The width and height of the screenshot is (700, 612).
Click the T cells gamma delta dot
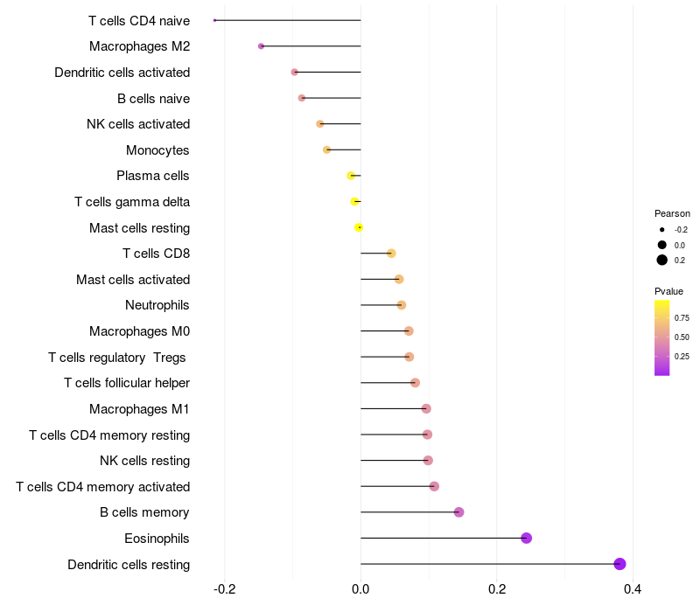[x=354, y=202]
